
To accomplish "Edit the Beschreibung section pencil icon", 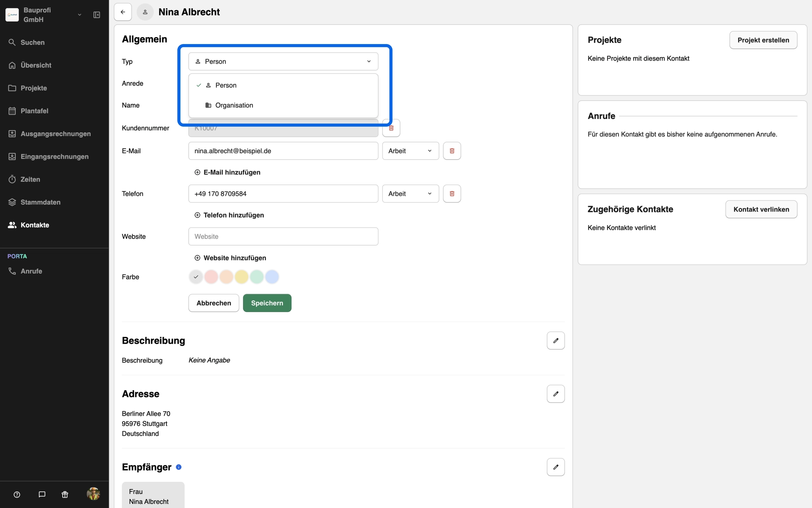I will coord(555,341).
